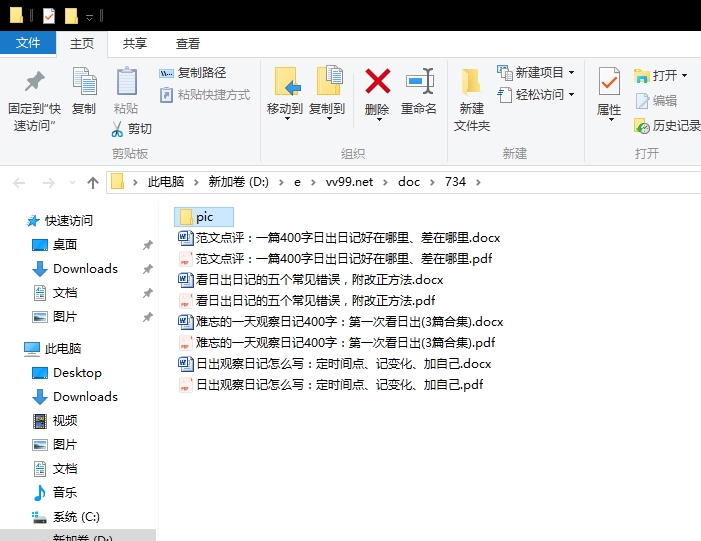Open pinned 文档 in Quick access
The width and height of the screenshot is (701, 541).
[x=55, y=293]
